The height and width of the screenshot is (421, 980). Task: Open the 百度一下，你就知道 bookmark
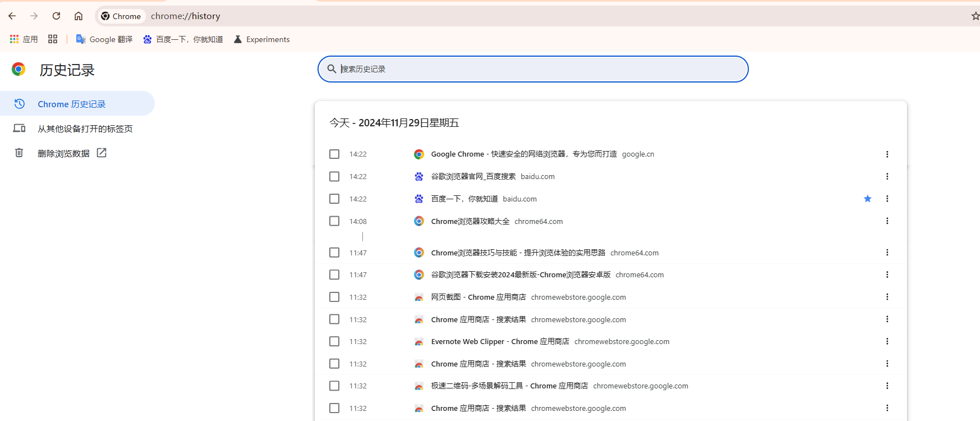point(183,39)
